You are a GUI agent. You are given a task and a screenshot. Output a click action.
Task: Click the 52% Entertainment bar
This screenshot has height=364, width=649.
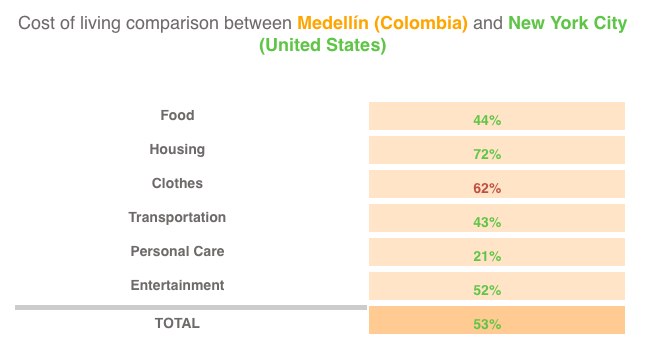click(x=497, y=286)
